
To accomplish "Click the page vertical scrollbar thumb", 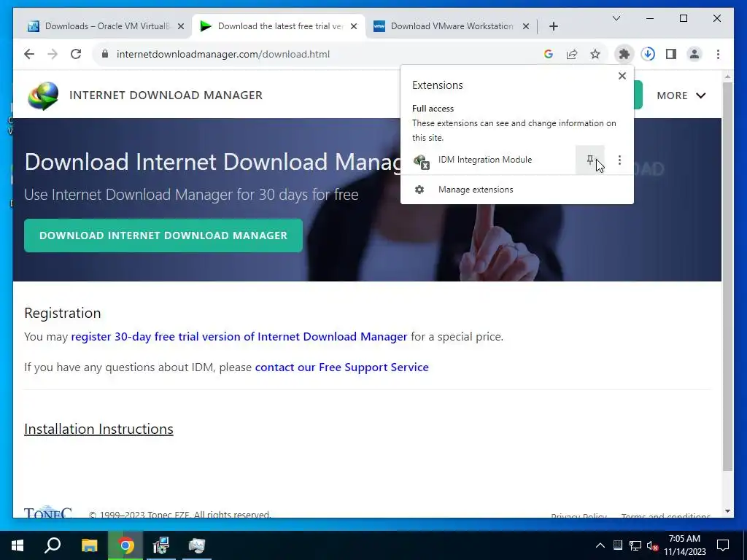I will click(727, 276).
